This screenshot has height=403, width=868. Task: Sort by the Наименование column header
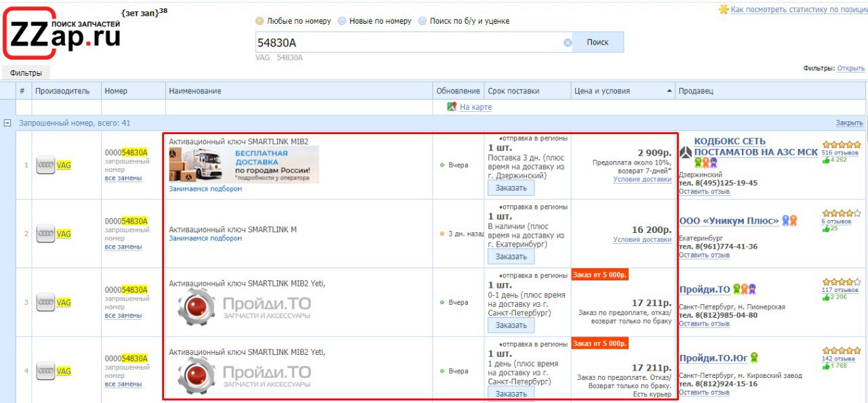click(299, 91)
